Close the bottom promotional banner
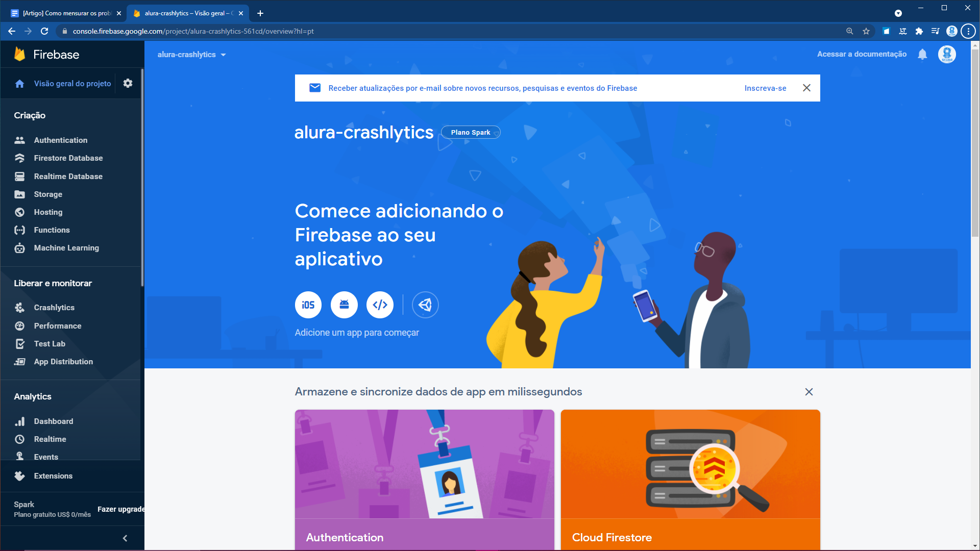The height and width of the screenshot is (551, 980). pyautogui.click(x=809, y=391)
